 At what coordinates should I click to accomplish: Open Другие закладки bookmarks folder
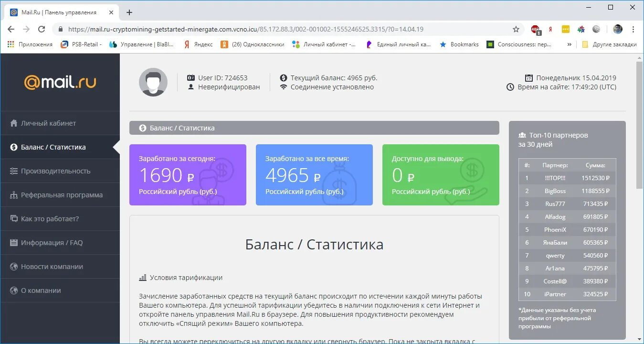coord(609,44)
